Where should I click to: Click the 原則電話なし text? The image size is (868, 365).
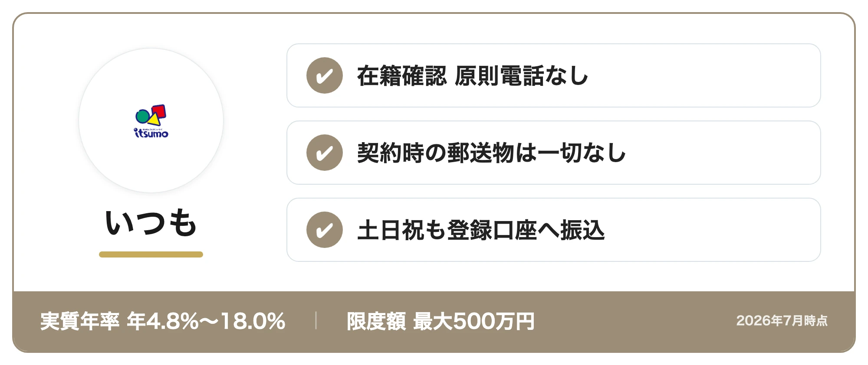pyautogui.click(x=521, y=76)
